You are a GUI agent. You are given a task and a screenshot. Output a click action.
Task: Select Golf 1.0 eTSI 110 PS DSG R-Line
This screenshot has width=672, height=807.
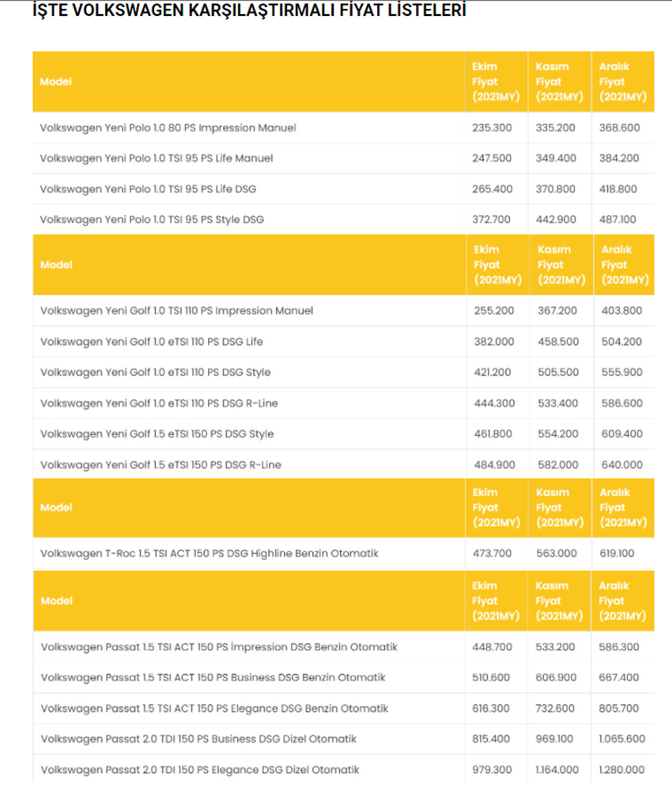pos(159,403)
